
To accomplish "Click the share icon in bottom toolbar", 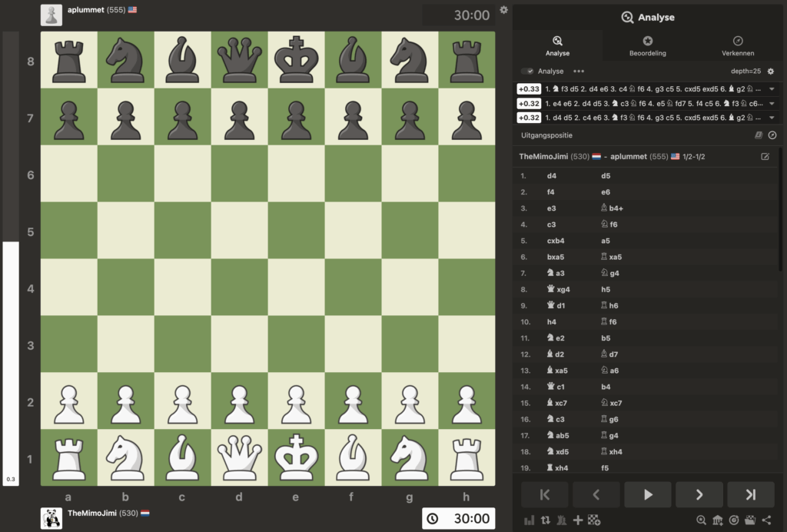I will [x=765, y=520].
